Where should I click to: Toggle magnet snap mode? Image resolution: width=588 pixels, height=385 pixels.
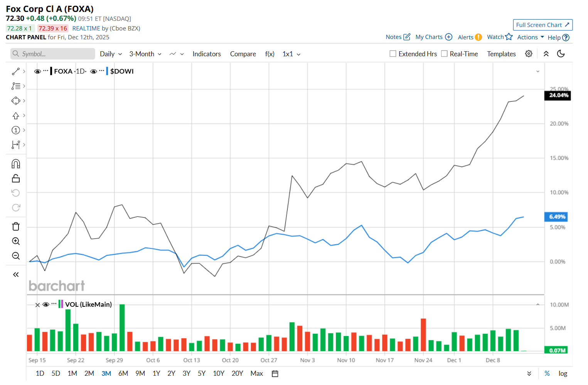(x=16, y=164)
